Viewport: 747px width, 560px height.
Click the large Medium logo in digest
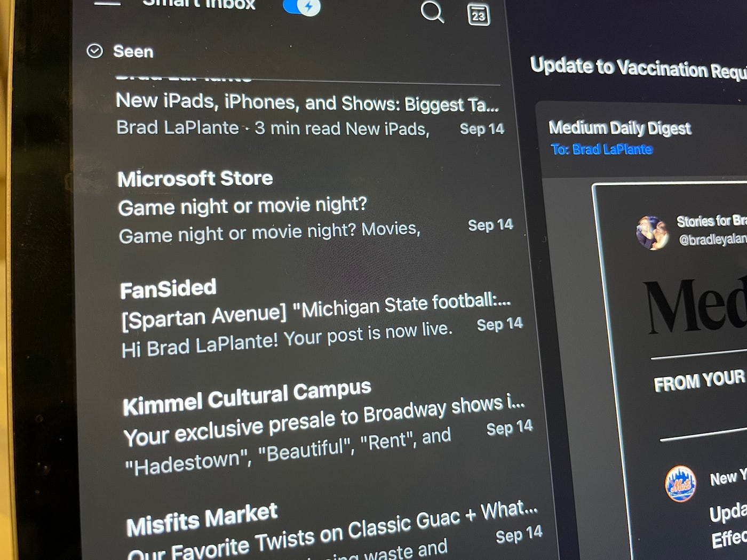[x=695, y=306]
